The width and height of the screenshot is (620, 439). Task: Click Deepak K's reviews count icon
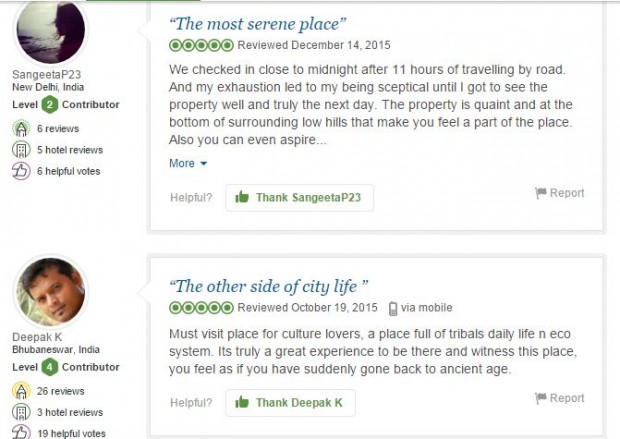(21, 391)
